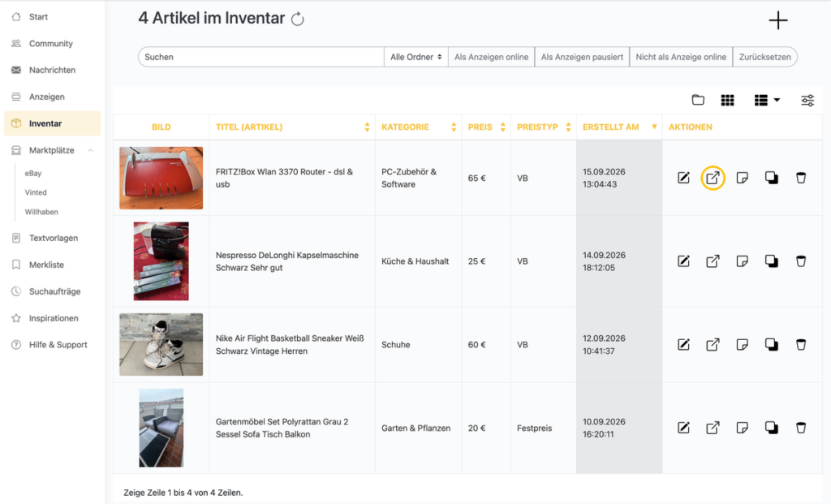Edit the Nike Air Flight sneaker item
Image resolution: width=831 pixels, height=504 pixels.
point(683,344)
